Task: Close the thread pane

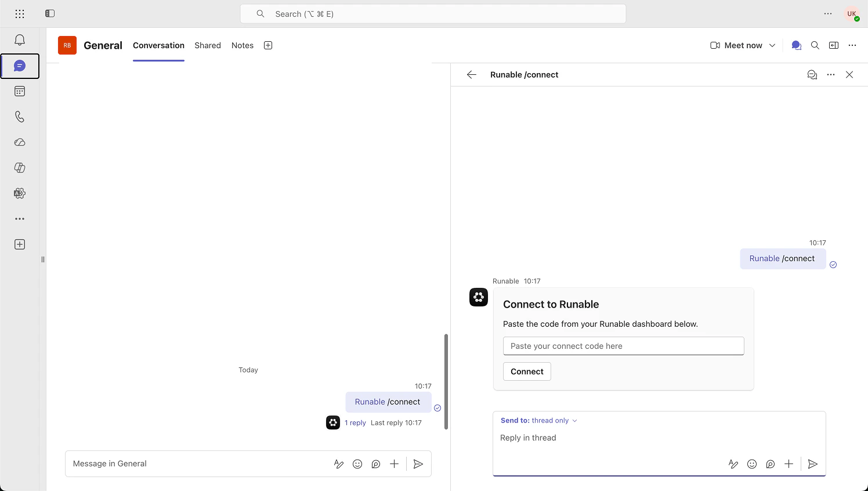Action: (x=849, y=74)
